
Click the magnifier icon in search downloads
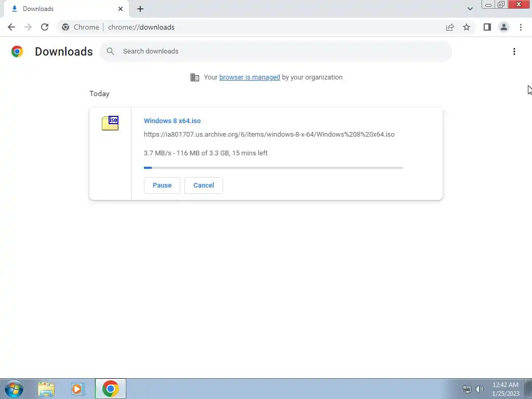click(110, 51)
